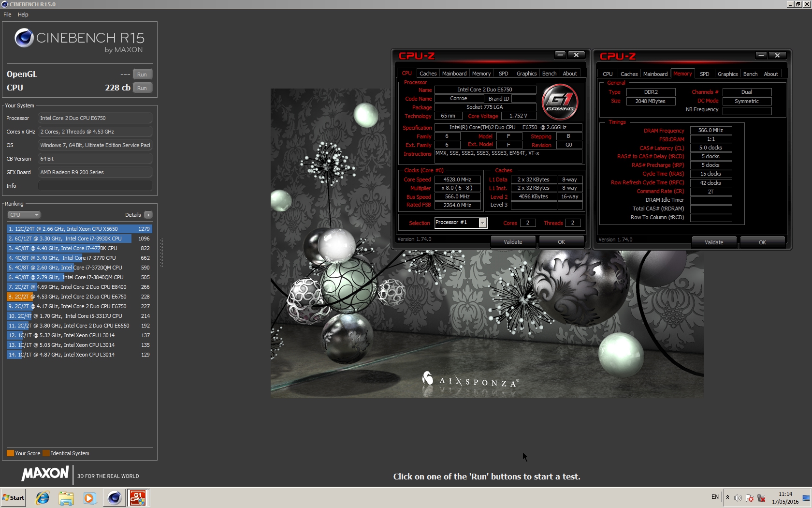Open the network disconnected tray icon
The height and width of the screenshot is (508, 812).
pyautogui.click(x=761, y=497)
